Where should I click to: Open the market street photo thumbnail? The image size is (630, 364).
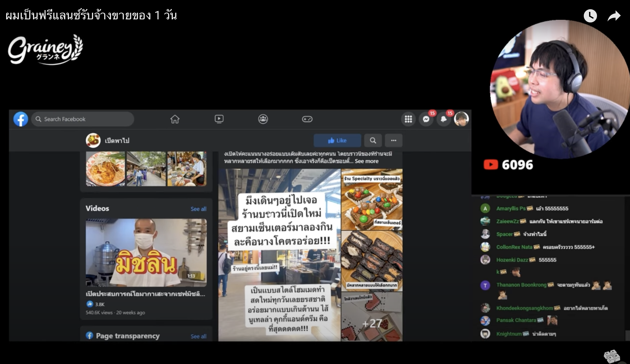pos(146,169)
